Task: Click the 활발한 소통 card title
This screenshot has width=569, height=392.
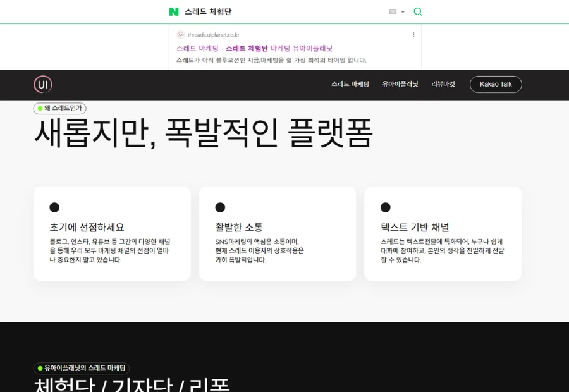Action: pos(239,227)
